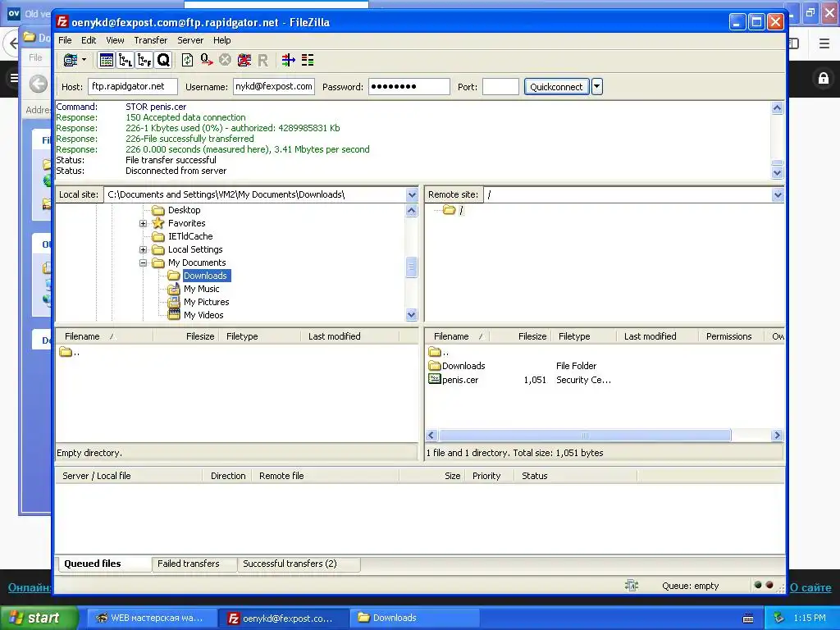Expand the Favorites tree node
840x630 pixels.
pos(143,223)
